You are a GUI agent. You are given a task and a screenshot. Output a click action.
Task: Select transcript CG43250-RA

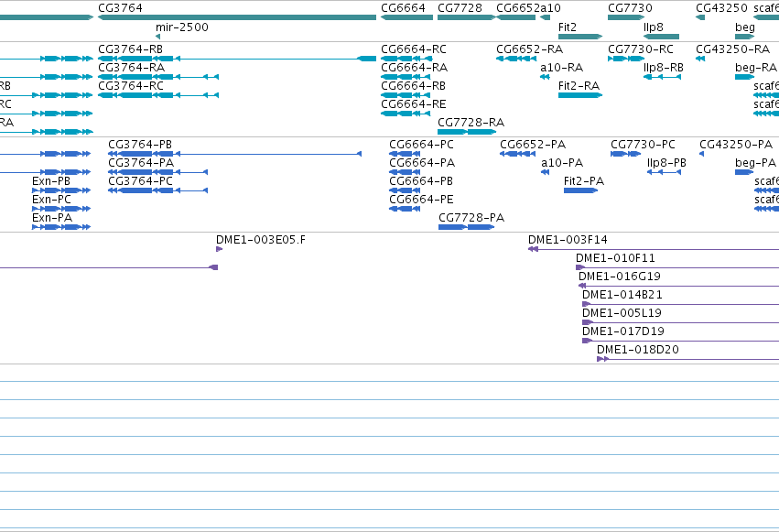click(x=700, y=59)
